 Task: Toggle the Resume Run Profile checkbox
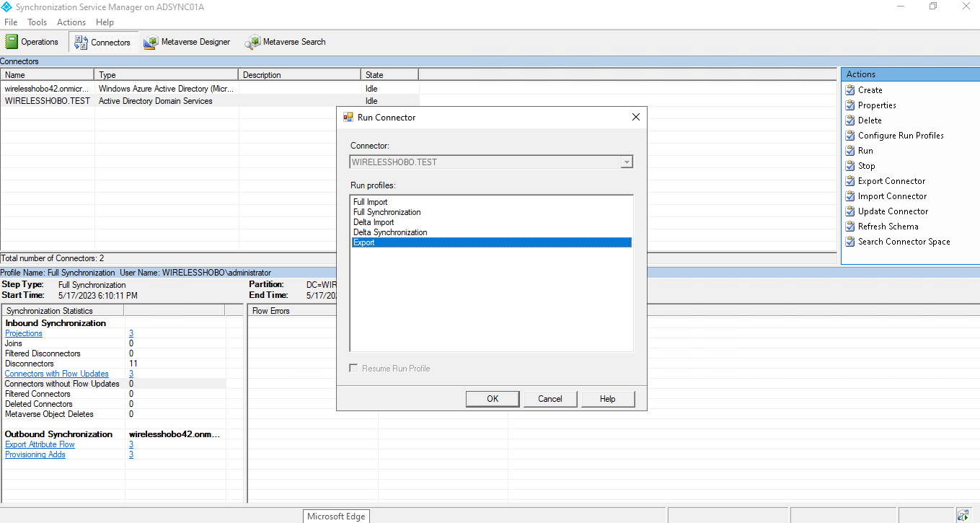354,369
